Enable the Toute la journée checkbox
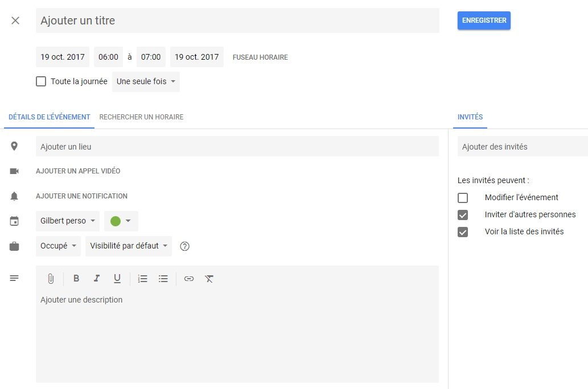 pyautogui.click(x=41, y=81)
